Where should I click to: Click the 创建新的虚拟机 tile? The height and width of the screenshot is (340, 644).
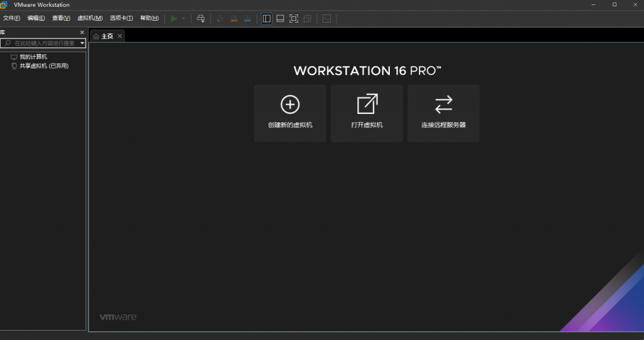tap(290, 113)
